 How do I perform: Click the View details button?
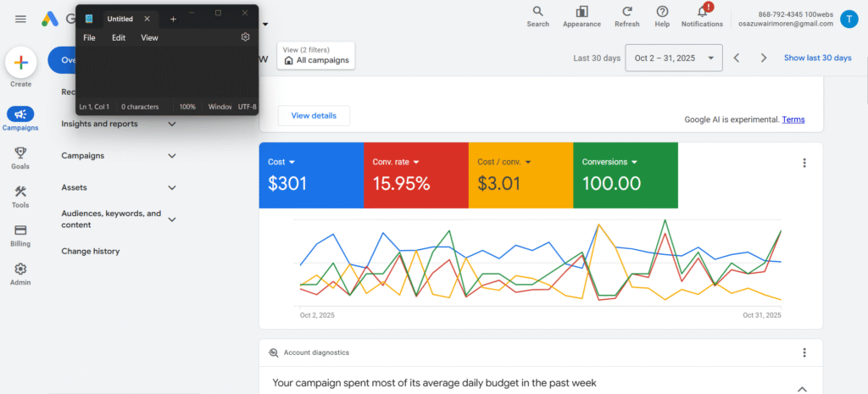click(313, 115)
